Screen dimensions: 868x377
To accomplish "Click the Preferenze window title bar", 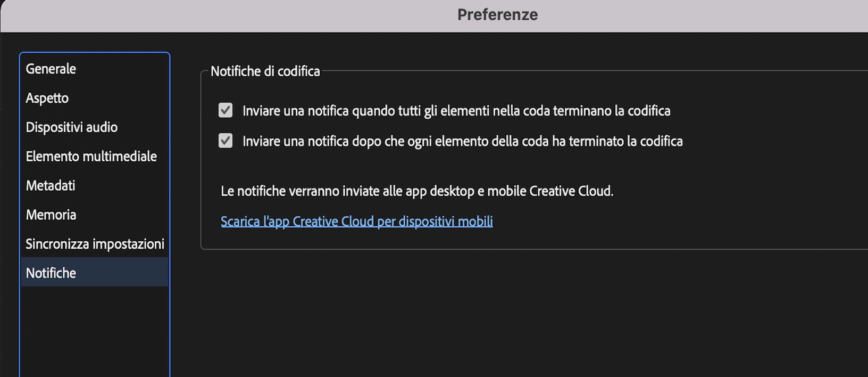I will tap(496, 14).
